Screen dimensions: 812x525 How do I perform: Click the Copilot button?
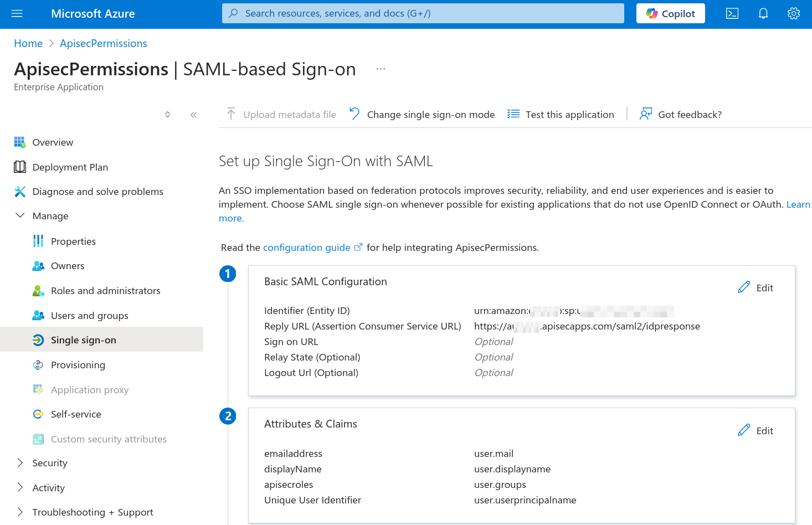coord(670,13)
